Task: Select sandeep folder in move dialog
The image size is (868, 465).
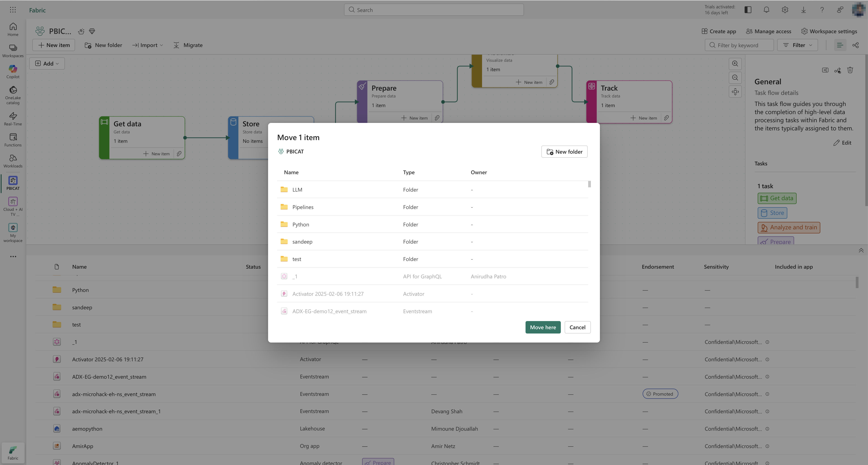Action: 432,242
